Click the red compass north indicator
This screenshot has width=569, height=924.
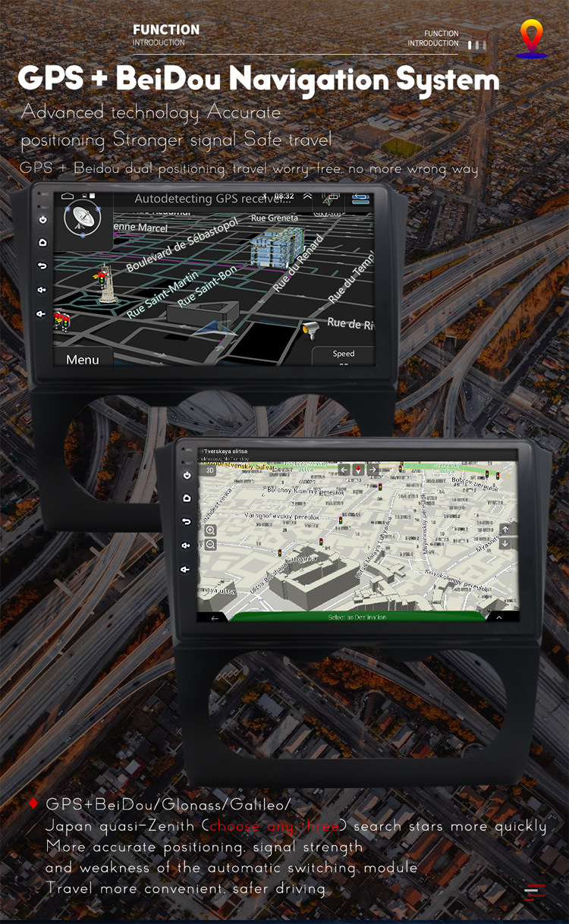[358, 470]
